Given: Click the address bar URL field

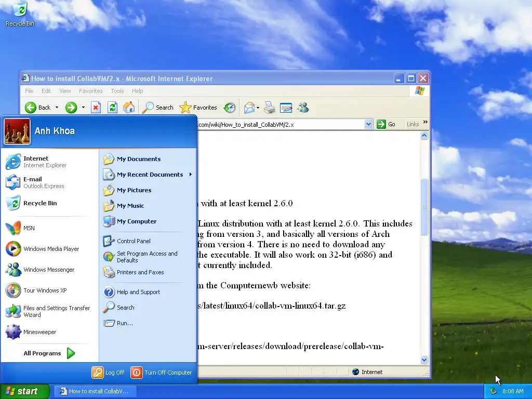Looking at the screenshot, I should coord(281,125).
